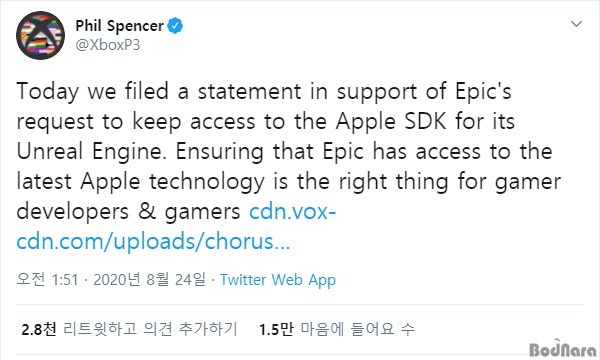
Task: Click the word Epic's in the first line
Action: click(x=483, y=92)
